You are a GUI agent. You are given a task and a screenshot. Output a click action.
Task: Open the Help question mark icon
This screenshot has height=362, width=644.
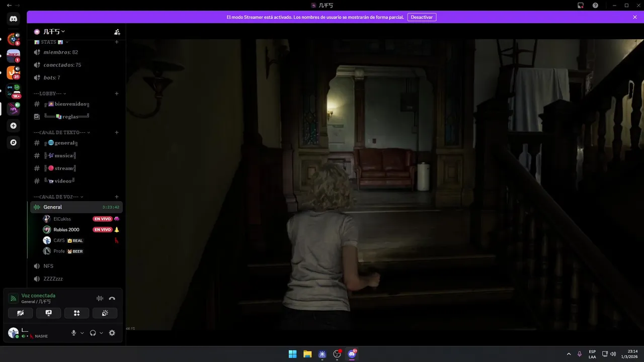coord(595,5)
